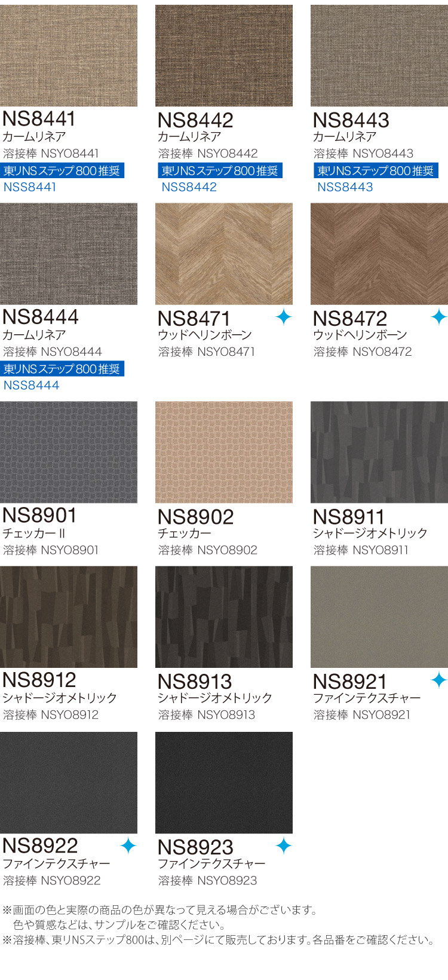Select the NS8911 shadow geometric swatch
448x980 pixels.
(x=379, y=453)
